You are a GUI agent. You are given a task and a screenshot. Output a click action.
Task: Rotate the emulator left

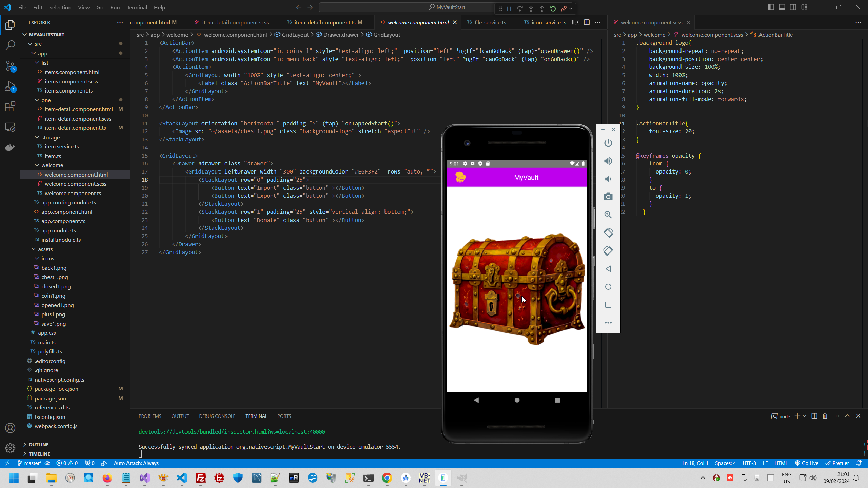point(608,233)
